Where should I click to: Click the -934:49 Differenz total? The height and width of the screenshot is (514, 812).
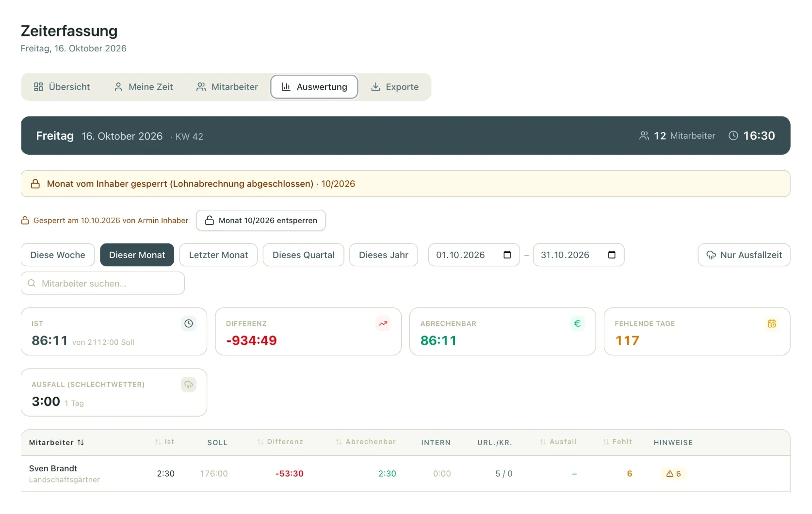tap(251, 340)
